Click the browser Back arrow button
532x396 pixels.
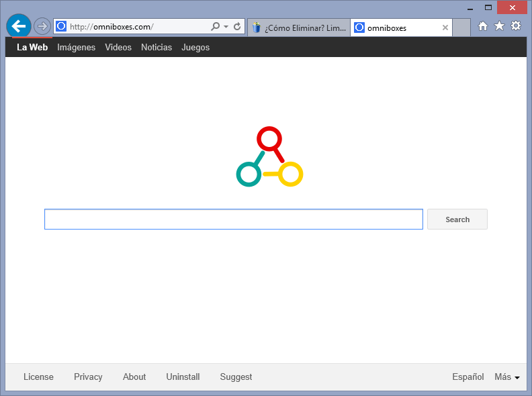(19, 26)
